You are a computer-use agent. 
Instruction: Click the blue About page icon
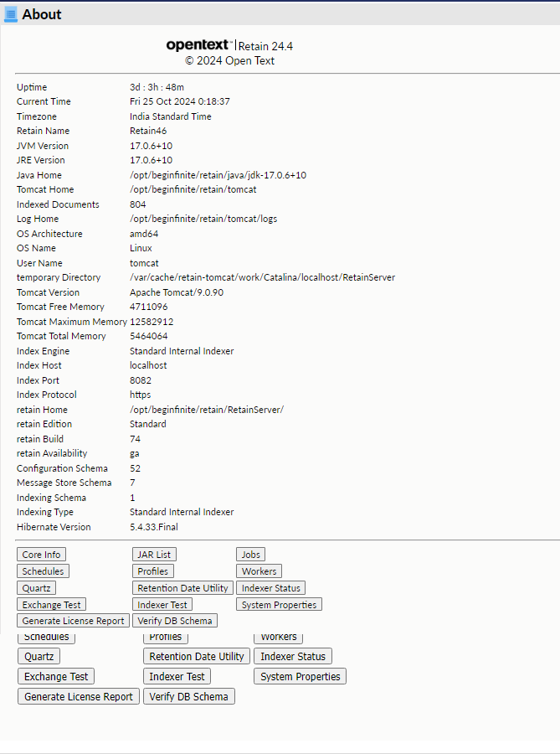tap(10, 14)
